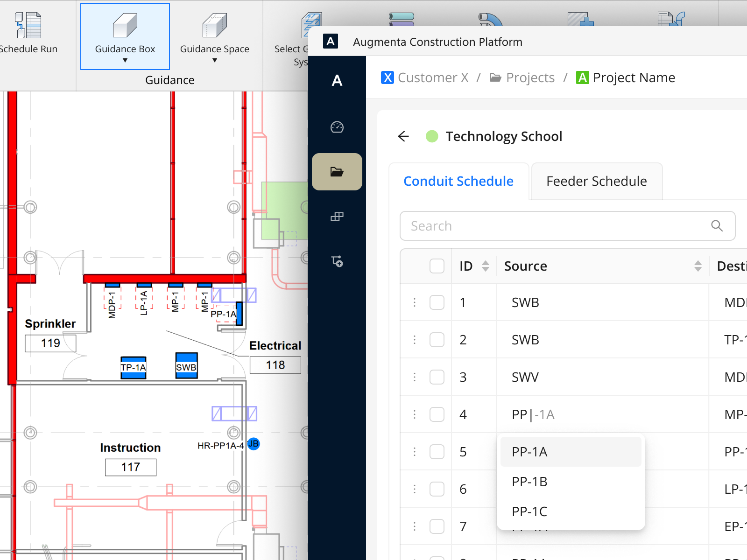Click the back arrow beside Technology School
The height and width of the screenshot is (560, 747).
tap(403, 136)
